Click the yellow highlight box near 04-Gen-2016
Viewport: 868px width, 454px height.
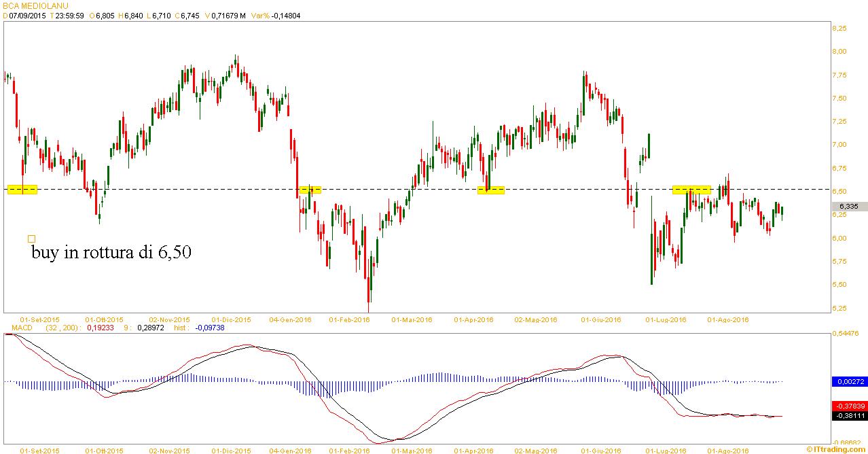[x=310, y=190]
